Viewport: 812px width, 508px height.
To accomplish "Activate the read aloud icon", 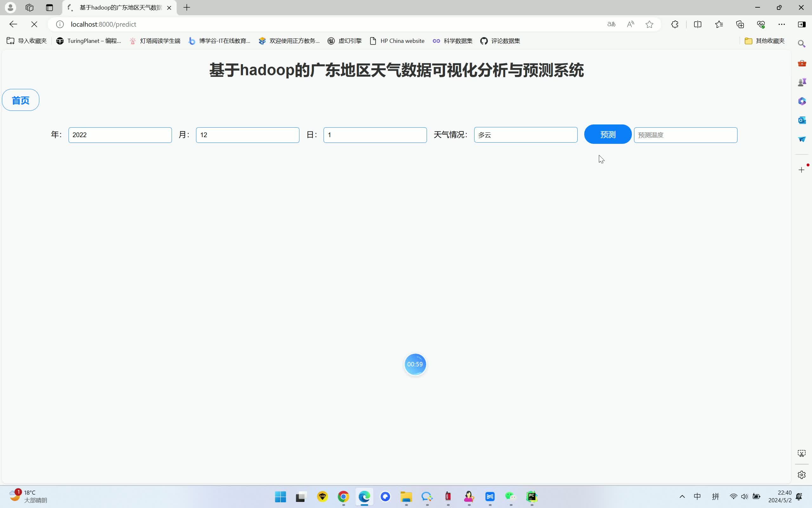I will pyautogui.click(x=631, y=24).
